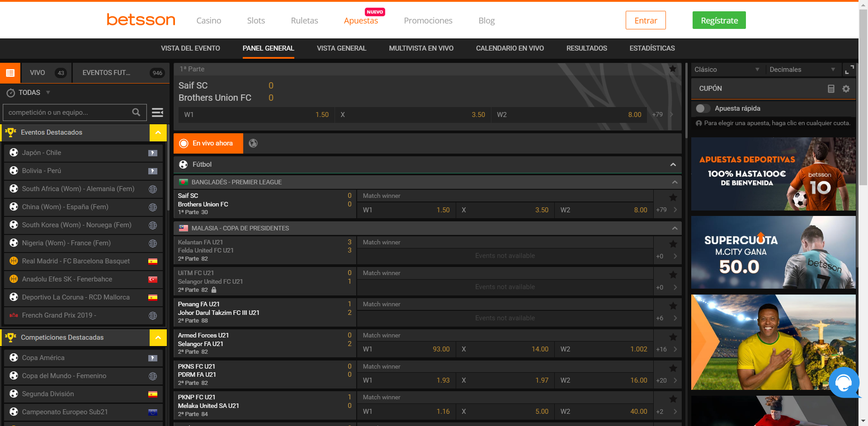Favorite UiTM FC U21 match star
Viewport: 868px width, 426px height.
[673, 275]
